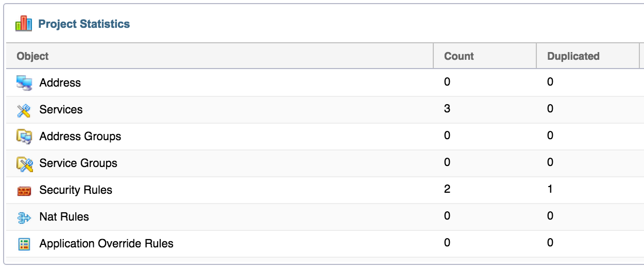Select the Address Groups row label
Viewport: 644px width, 268px height.
[80, 137]
